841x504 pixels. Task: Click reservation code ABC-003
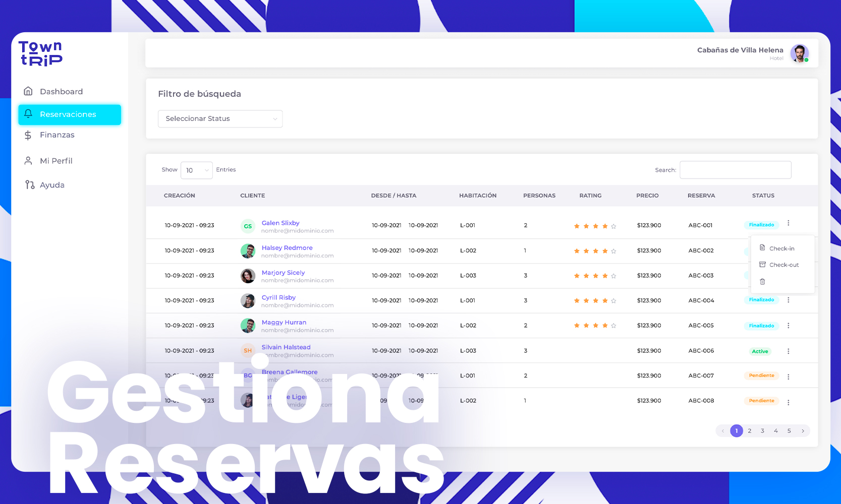pyautogui.click(x=701, y=276)
